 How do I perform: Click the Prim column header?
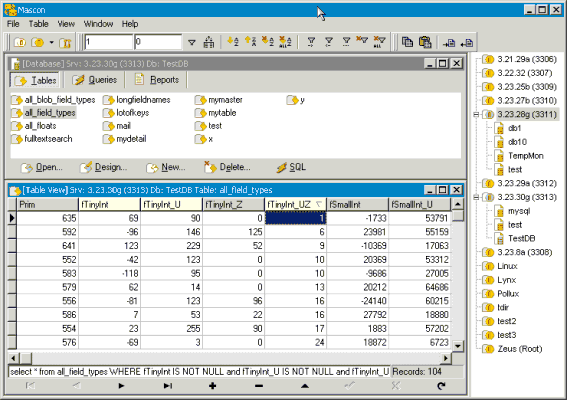[47, 205]
